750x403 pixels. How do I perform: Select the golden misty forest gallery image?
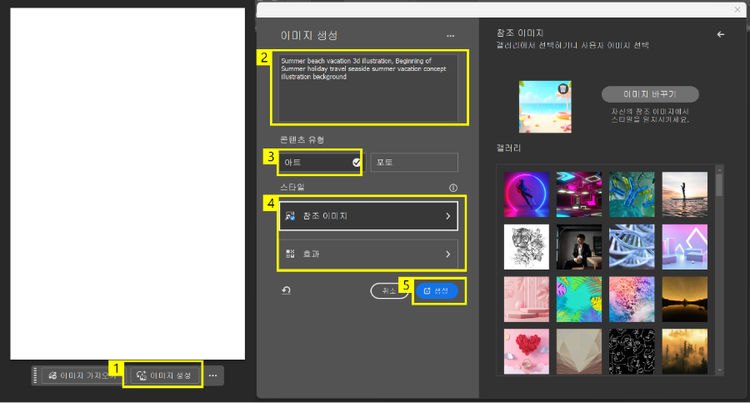pos(684,351)
